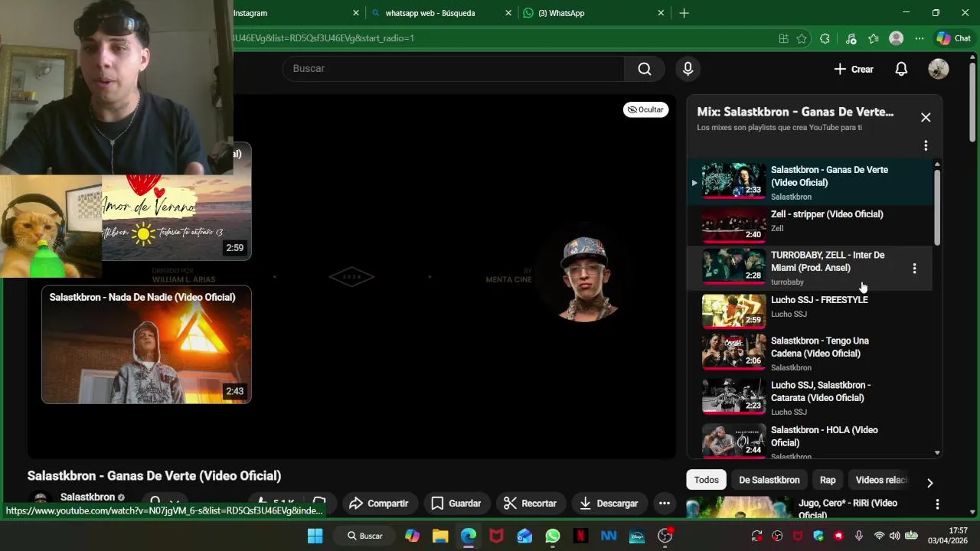Image resolution: width=980 pixels, height=551 pixels.
Task: Click the Crear button
Action: click(x=854, y=69)
